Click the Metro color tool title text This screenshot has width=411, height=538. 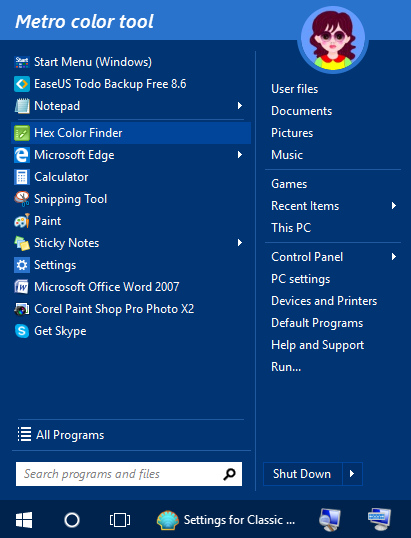tap(84, 22)
